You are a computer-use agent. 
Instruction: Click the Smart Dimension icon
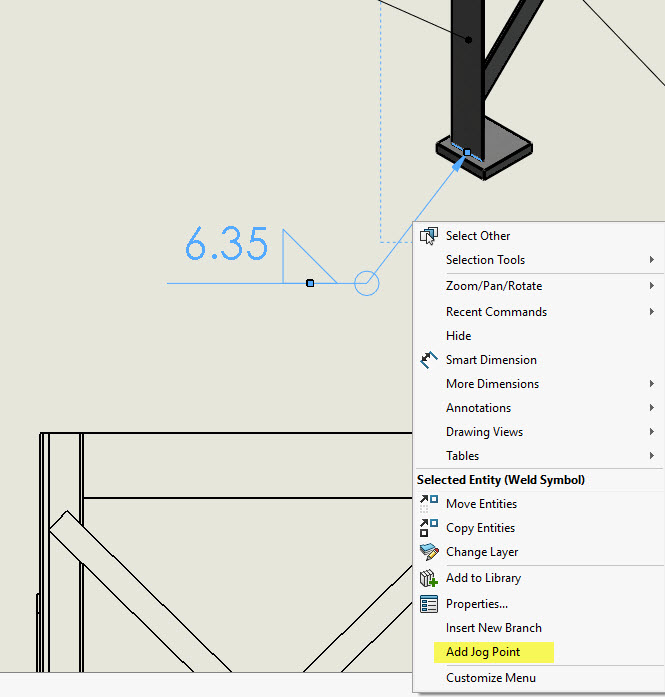pos(429,360)
